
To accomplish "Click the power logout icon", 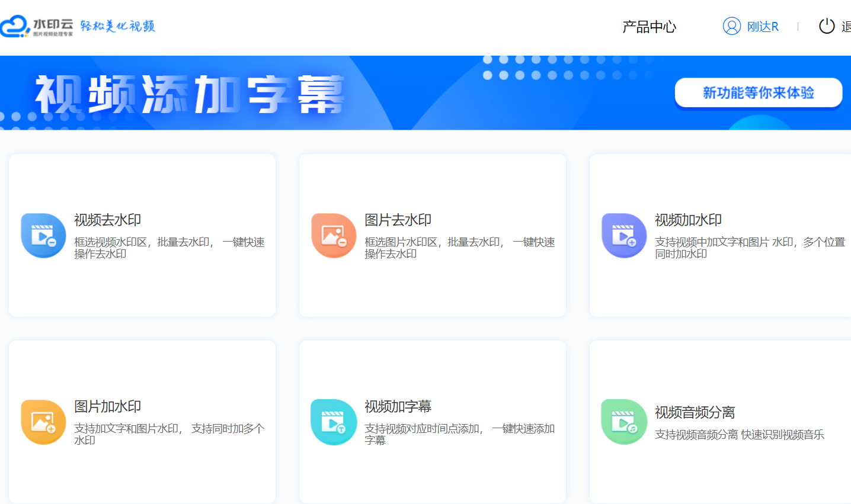I will 827,27.
